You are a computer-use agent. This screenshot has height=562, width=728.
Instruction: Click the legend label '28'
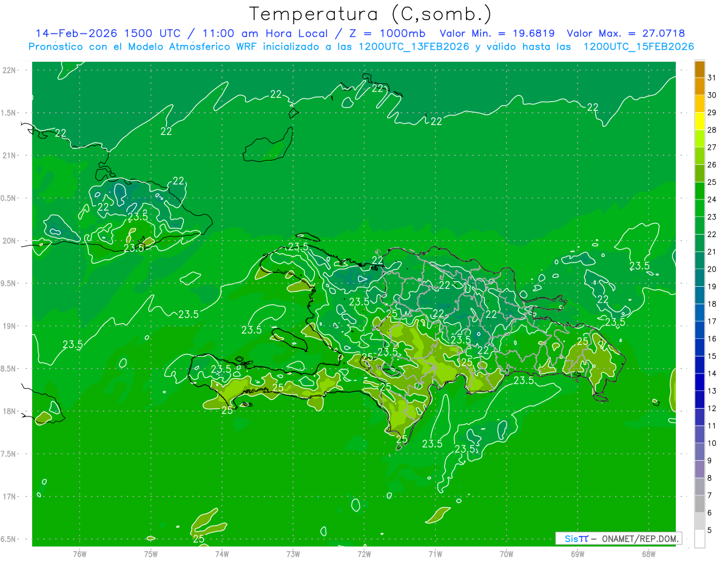pyautogui.click(x=712, y=130)
